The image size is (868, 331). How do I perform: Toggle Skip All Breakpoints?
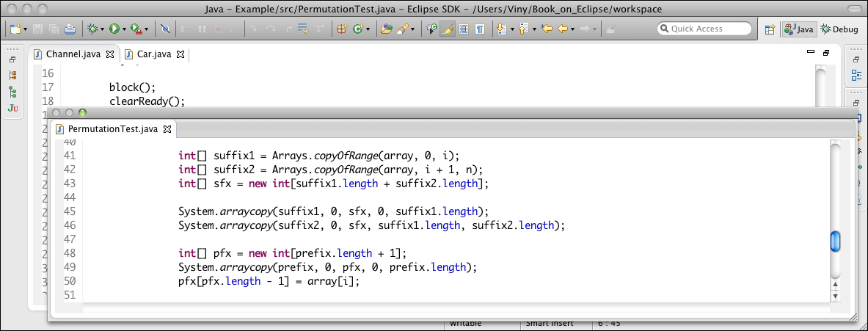click(x=164, y=29)
